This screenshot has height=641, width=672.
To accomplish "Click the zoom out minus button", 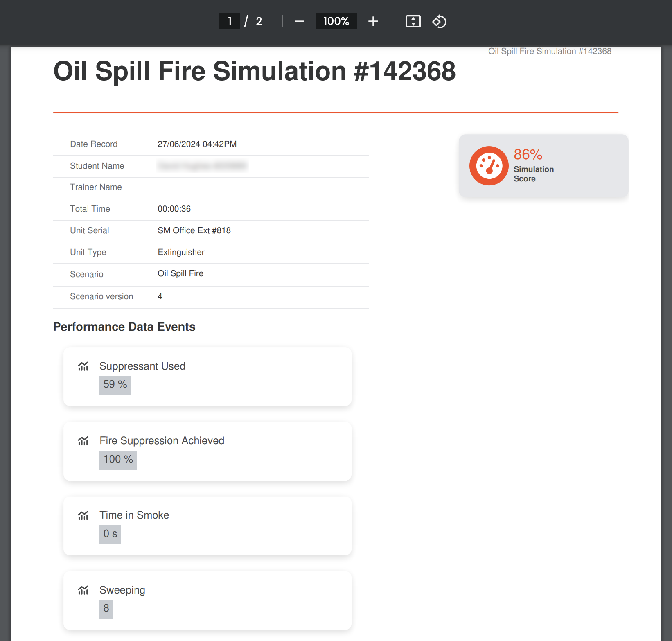I will tap(299, 21).
